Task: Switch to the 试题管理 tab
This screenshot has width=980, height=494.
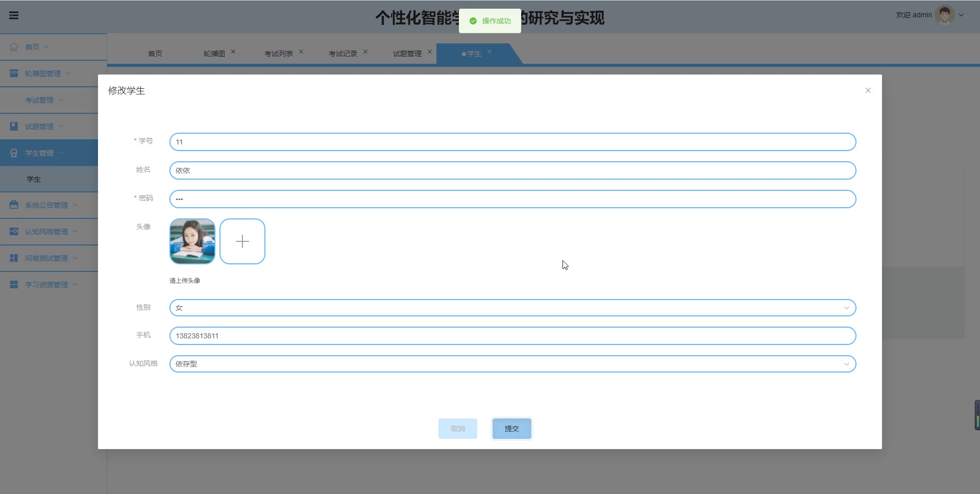Action: [x=407, y=54]
